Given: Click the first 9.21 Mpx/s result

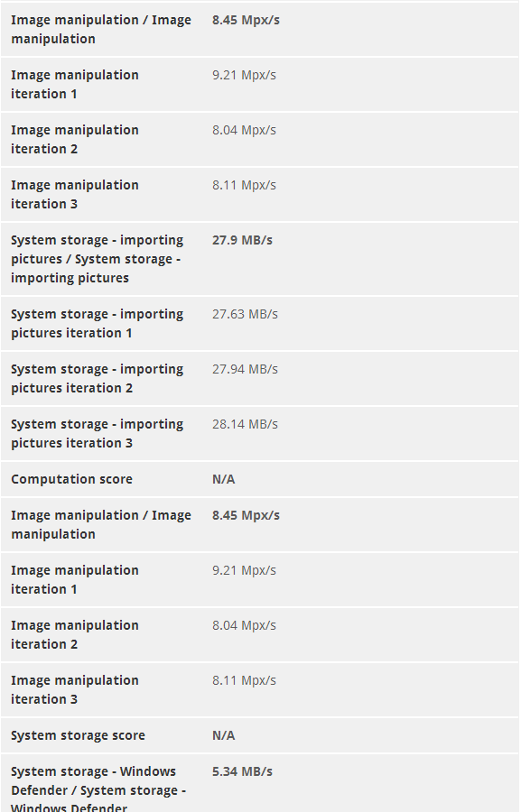Looking at the screenshot, I should point(244,75).
